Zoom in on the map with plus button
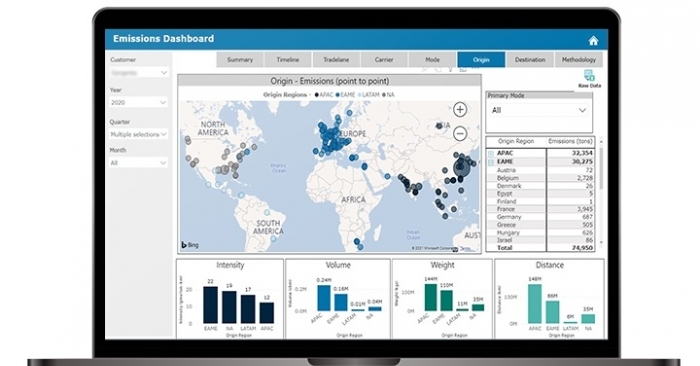 460,109
